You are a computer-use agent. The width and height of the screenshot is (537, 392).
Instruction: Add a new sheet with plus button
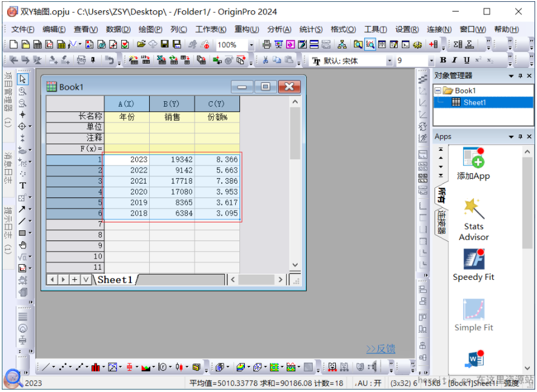tap(75, 280)
